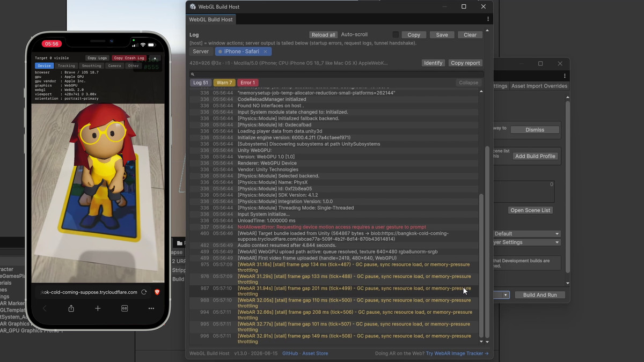The width and height of the screenshot is (644, 362).
Task: Click the Save log button
Action: click(x=442, y=35)
